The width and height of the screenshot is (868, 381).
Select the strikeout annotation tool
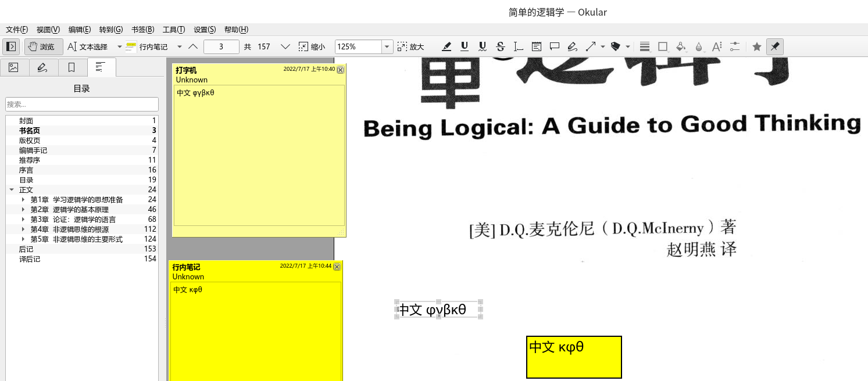(501, 46)
